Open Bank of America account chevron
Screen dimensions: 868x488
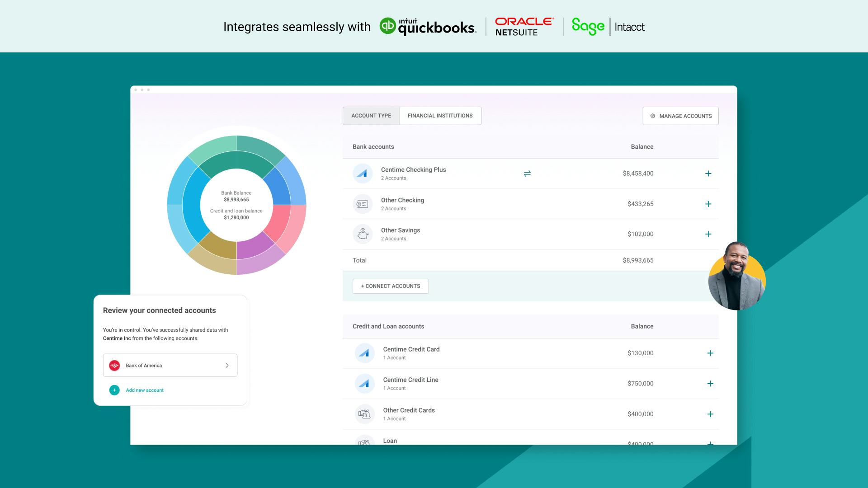tap(227, 366)
